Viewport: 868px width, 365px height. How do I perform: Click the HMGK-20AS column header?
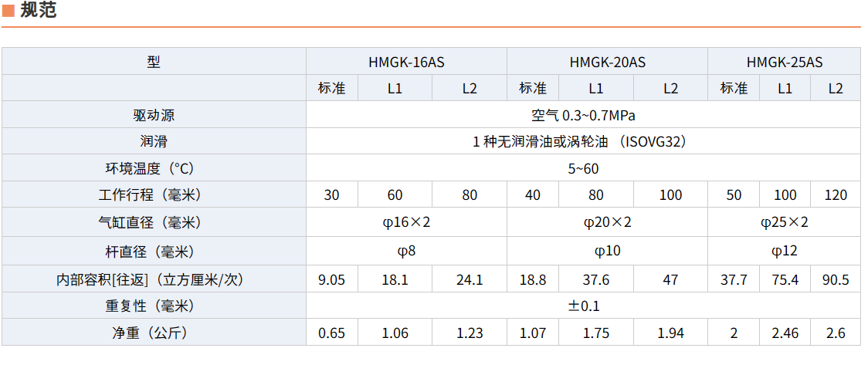tap(607, 62)
